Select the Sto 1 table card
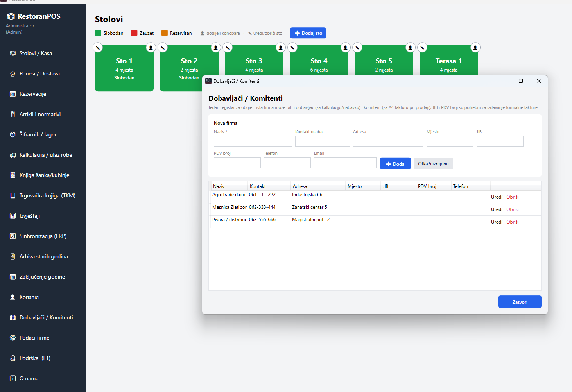The height and width of the screenshot is (392, 572). pos(124,68)
